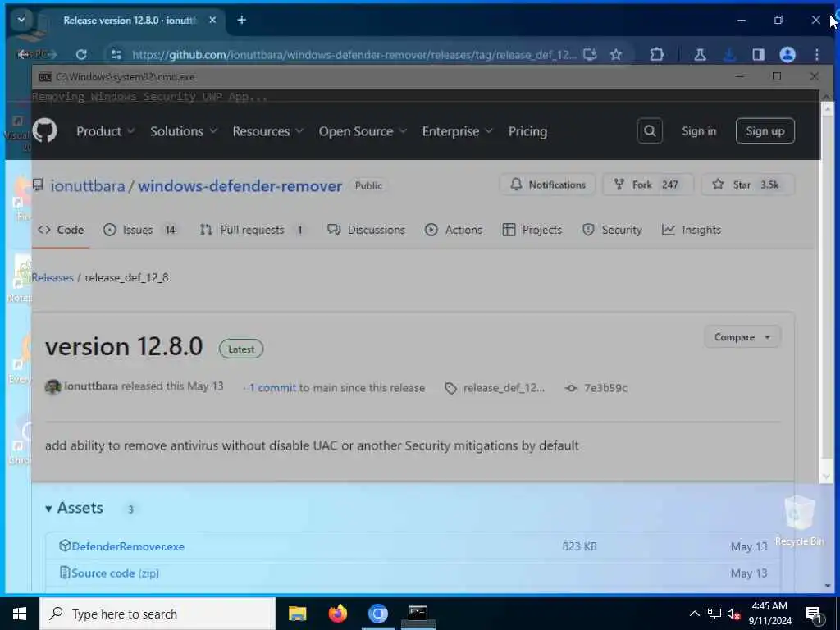Open Chrome three-dot menu
840x630 pixels.
(x=816, y=55)
